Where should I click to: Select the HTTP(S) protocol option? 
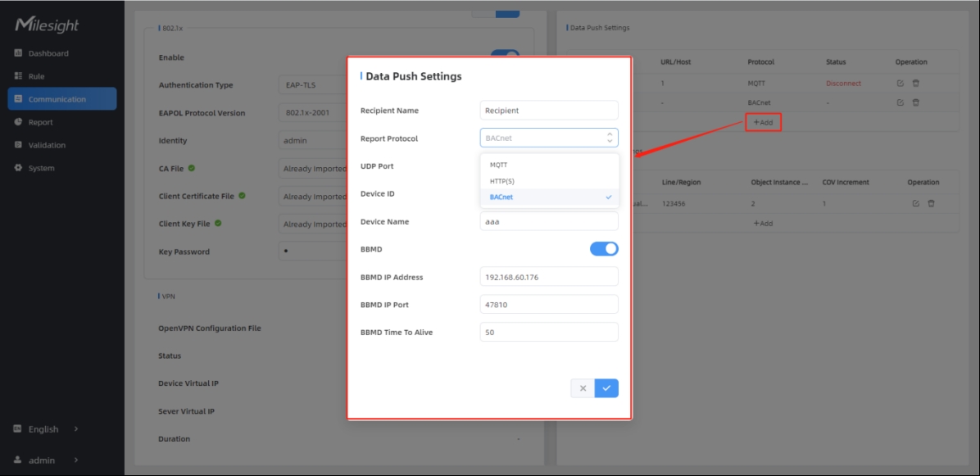click(x=502, y=181)
